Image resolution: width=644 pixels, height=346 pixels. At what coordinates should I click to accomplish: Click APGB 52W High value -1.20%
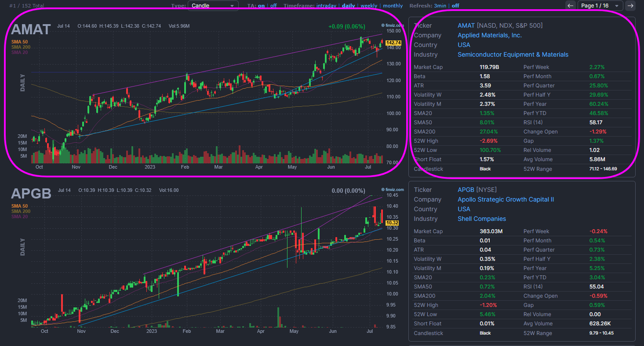click(488, 305)
